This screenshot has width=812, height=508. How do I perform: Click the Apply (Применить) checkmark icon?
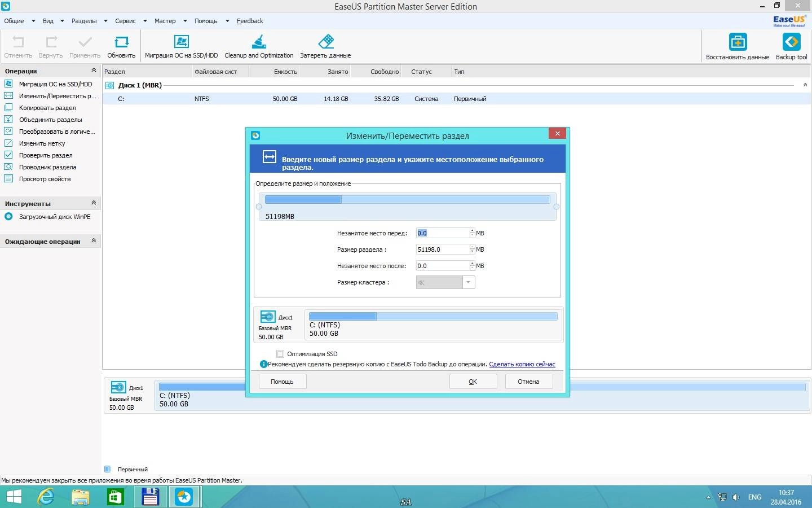point(85,42)
